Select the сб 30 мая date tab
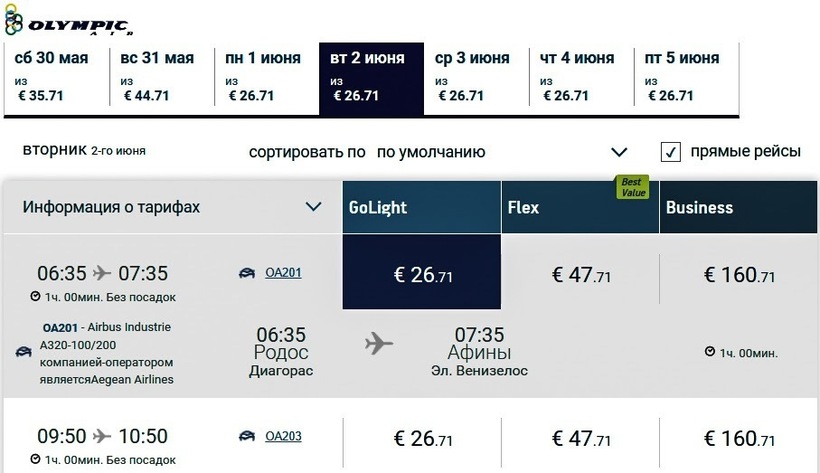The image size is (820, 473). tap(55, 77)
